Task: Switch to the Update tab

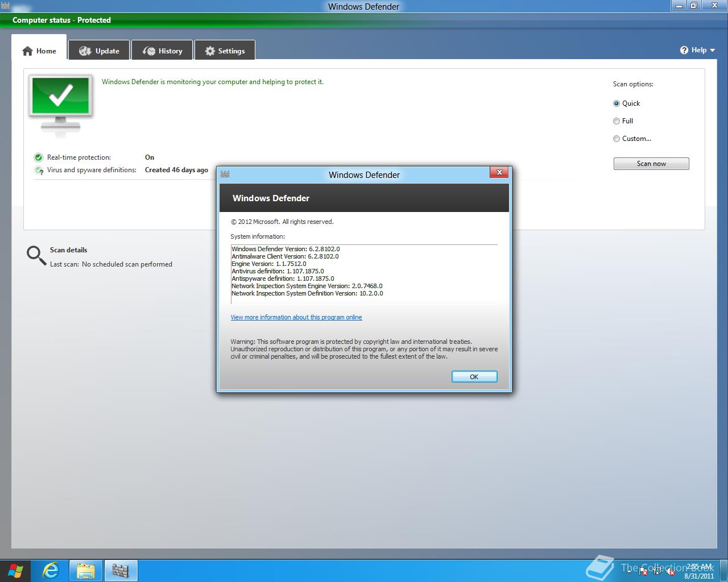Action: 99,50
